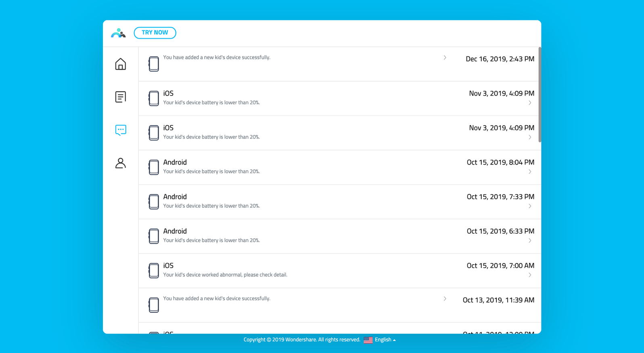The image size is (644, 353).
Task: Expand chevron for Oct 15, 6:33 PM alert
Action: click(x=530, y=240)
